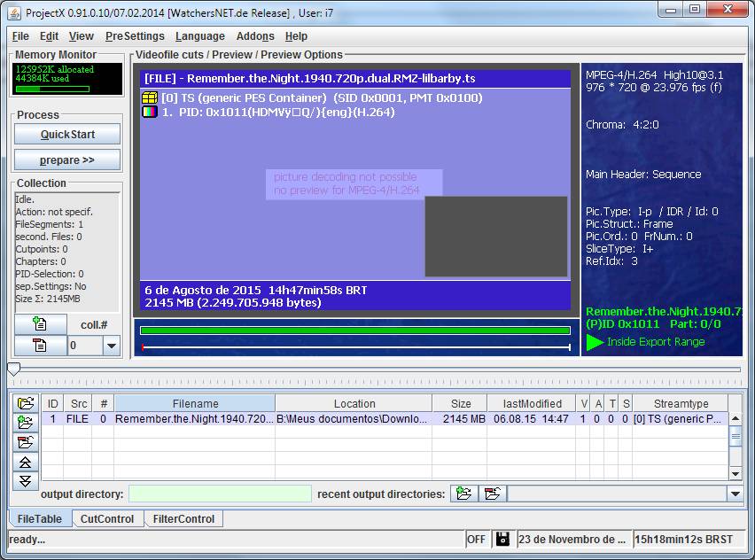This screenshot has height=560, width=755.
Task: Open the PreSettings menu
Action: point(135,36)
